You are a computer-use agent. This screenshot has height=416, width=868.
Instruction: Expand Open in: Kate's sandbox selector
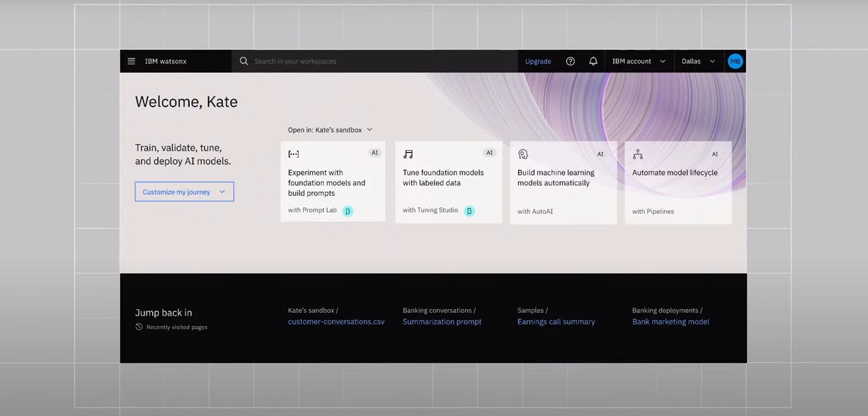330,130
